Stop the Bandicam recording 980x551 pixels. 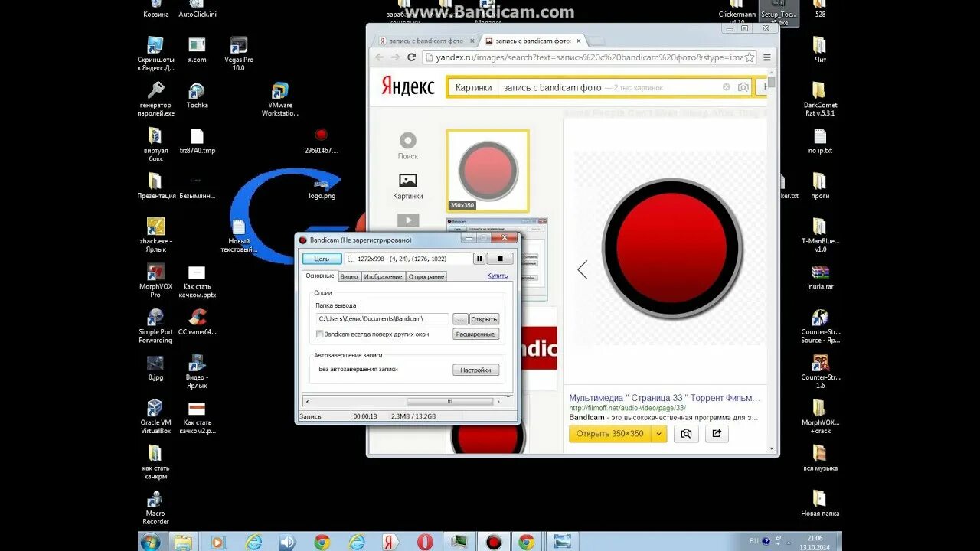[x=500, y=259]
